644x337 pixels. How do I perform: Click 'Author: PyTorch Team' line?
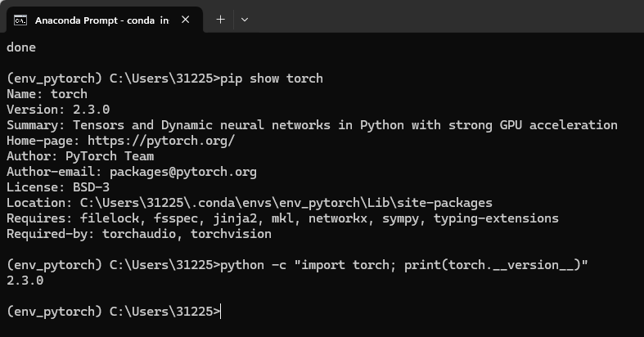[x=80, y=156]
